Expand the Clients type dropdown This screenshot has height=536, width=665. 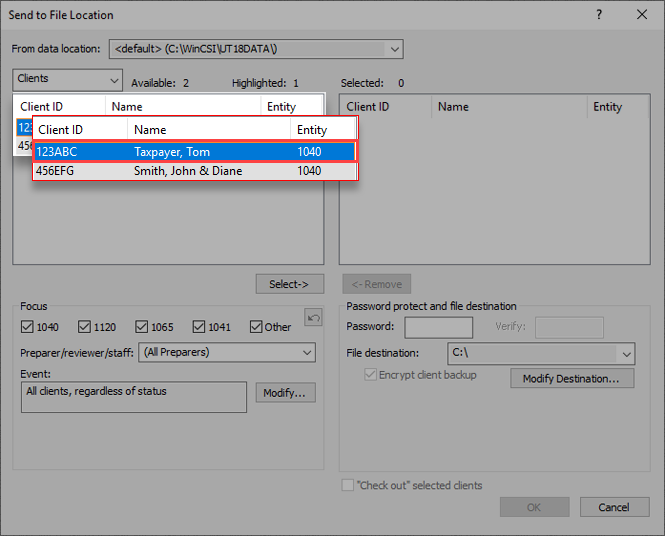tap(112, 79)
